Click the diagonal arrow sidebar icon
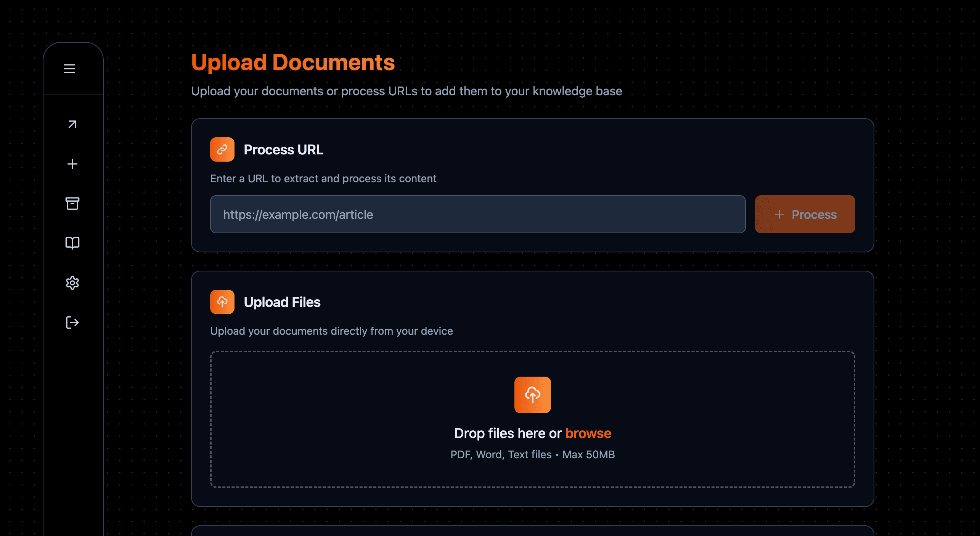This screenshot has height=536, width=980. [x=72, y=124]
